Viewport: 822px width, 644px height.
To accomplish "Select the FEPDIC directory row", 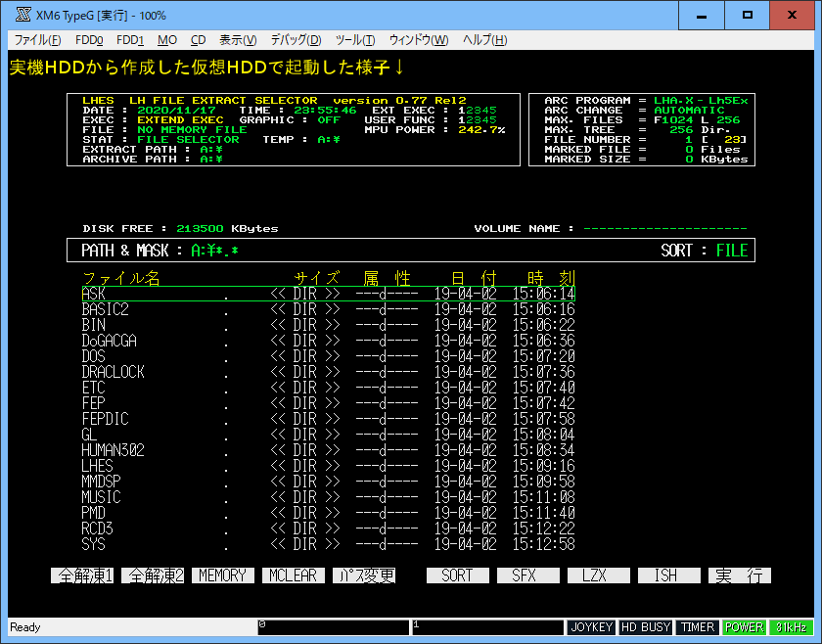I will [x=328, y=419].
